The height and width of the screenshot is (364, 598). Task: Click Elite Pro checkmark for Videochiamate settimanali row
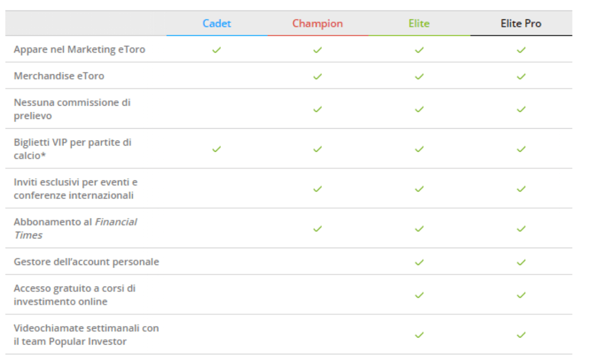point(521,335)
